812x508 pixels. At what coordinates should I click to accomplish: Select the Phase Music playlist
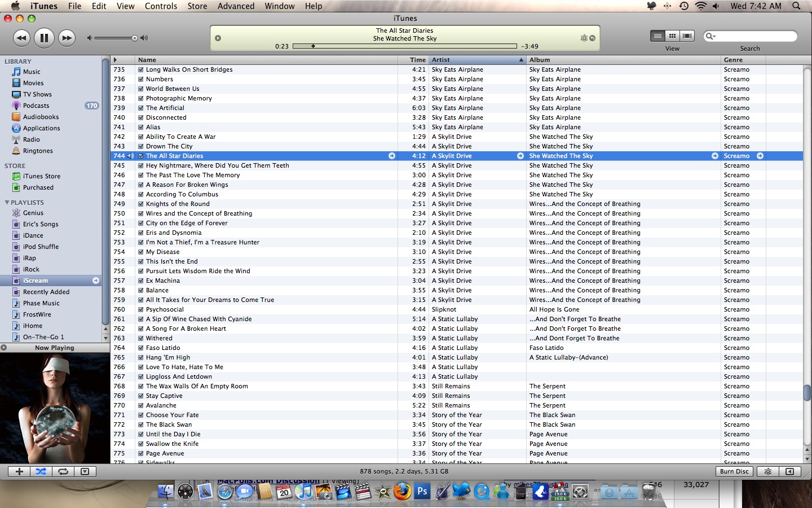[x=41, y=303]
